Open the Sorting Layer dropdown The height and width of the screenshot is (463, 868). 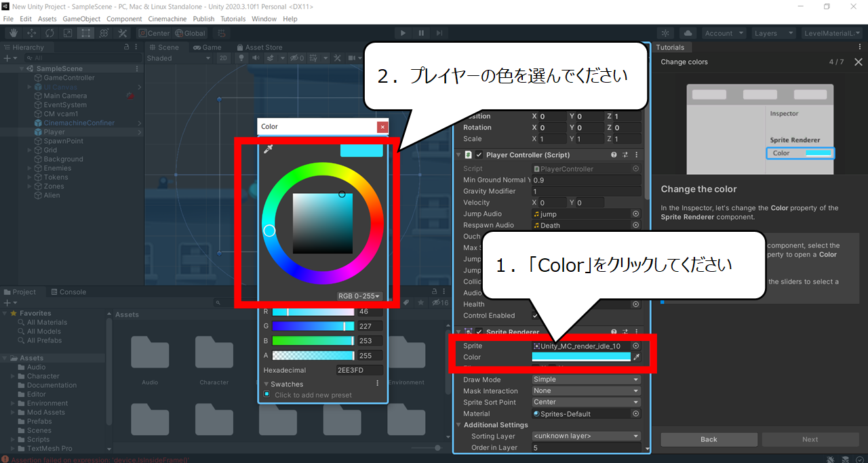tap(586, 437)
